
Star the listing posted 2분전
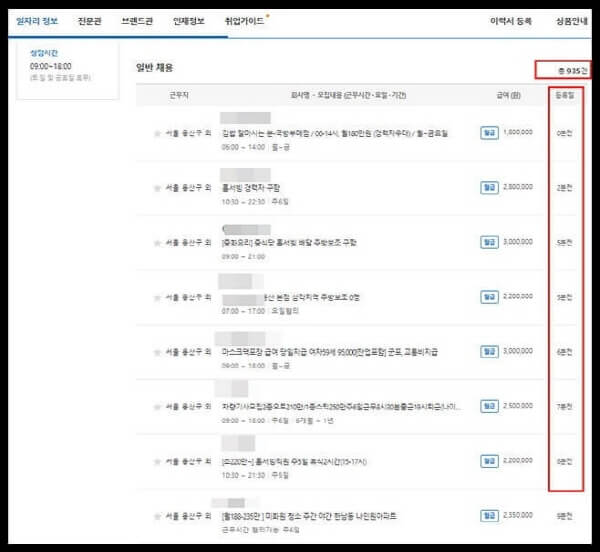coord(157,188)
